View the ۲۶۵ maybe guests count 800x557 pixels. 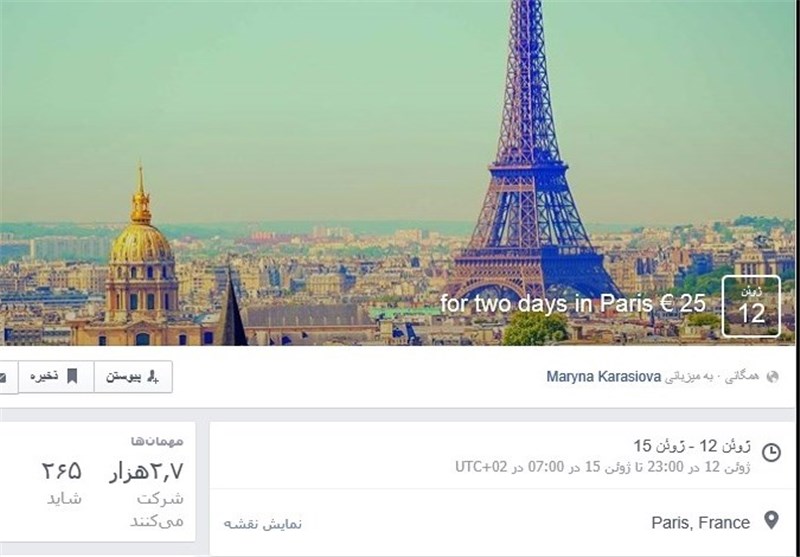click(61, 471)
